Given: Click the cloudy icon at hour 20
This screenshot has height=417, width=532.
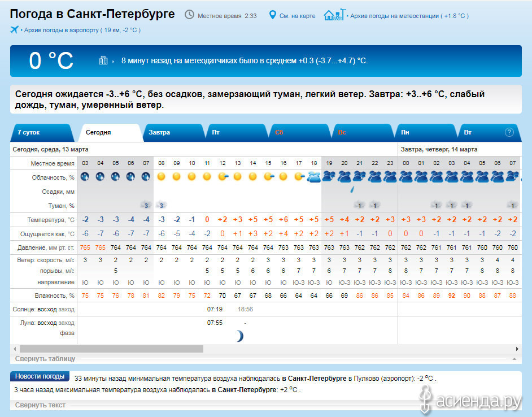Looking at the screenshot, I should (x=345, y=177).
